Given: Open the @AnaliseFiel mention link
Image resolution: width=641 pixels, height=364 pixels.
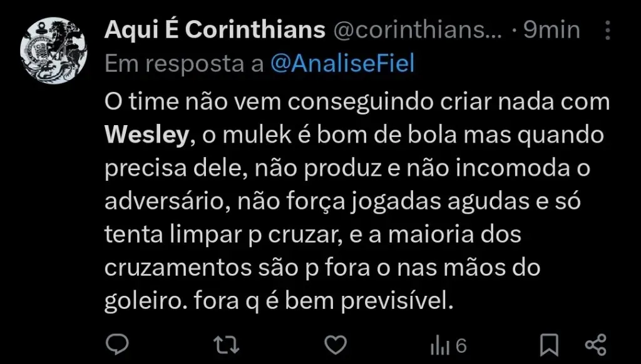Looking at the screenshot, I should tap(342, 64).
